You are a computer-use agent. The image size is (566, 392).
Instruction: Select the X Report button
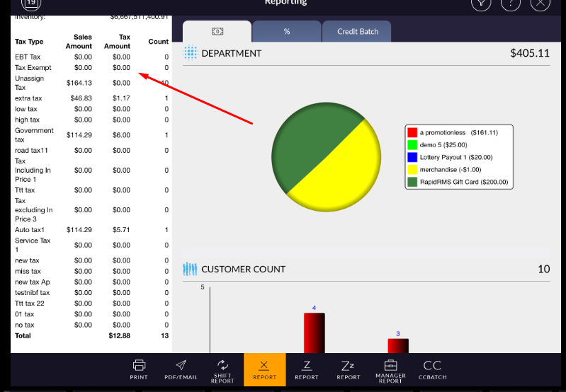[x=264, y=369]
